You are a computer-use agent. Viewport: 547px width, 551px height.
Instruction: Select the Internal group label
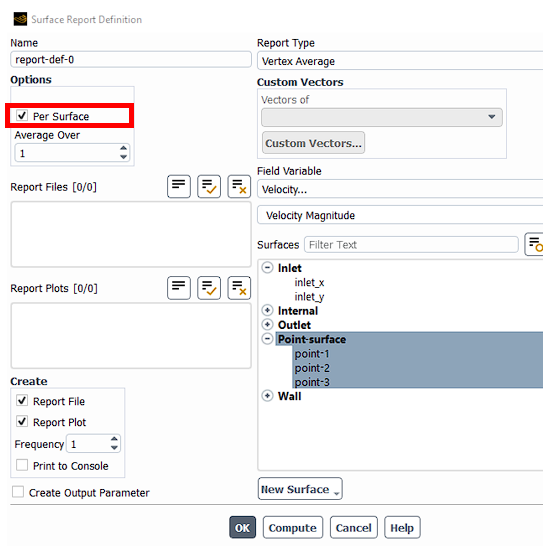click(x=298, y=311)
